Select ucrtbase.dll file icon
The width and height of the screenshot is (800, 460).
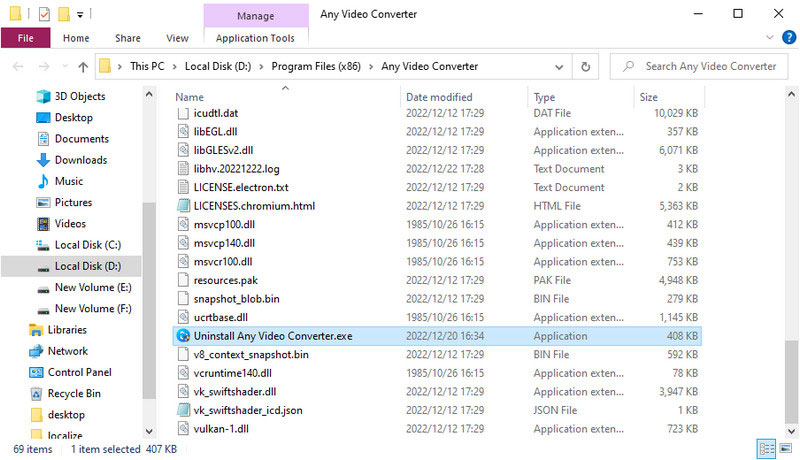point(183,317)
